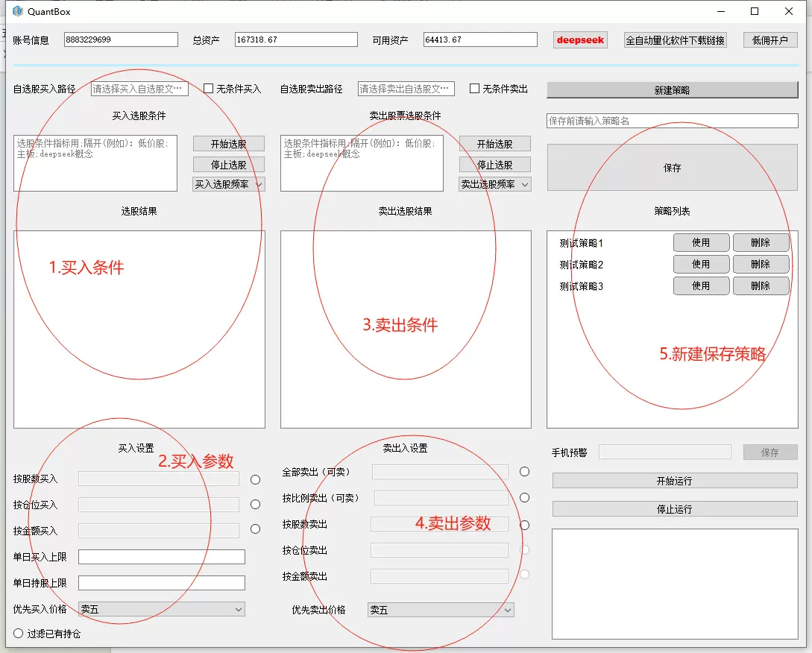Open the 优先卖出价格 dropdown

[x=439, y=609]
